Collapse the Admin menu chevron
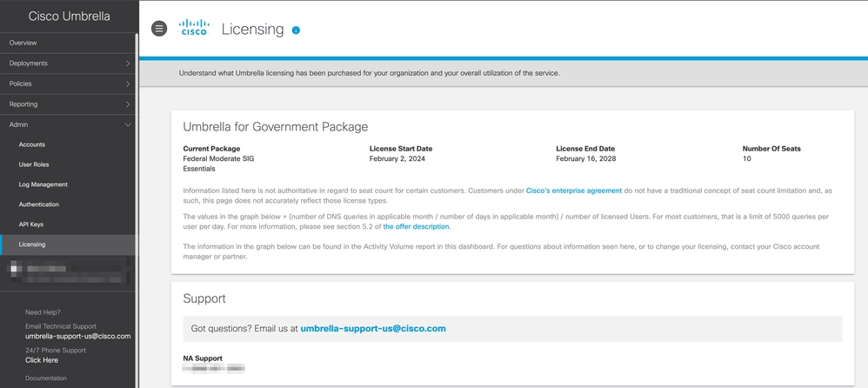Image resolution: width=868 pixels, height=388 pixels. pyautogui.click(x=128, y=125)
